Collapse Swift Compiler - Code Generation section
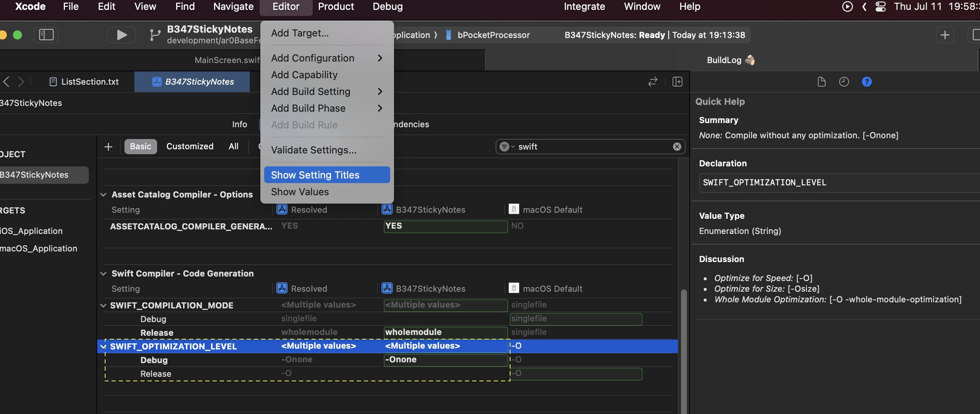 [103, 273]
